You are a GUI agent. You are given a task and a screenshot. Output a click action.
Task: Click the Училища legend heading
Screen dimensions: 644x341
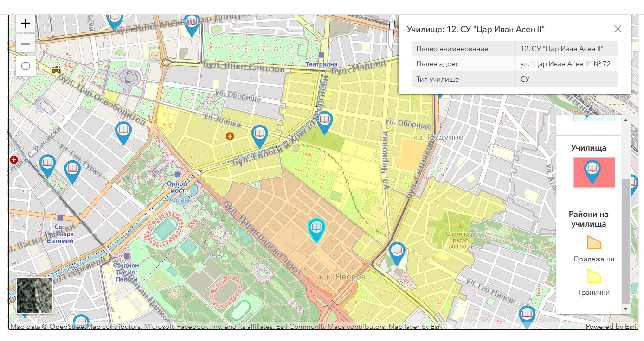pos(588,148)
